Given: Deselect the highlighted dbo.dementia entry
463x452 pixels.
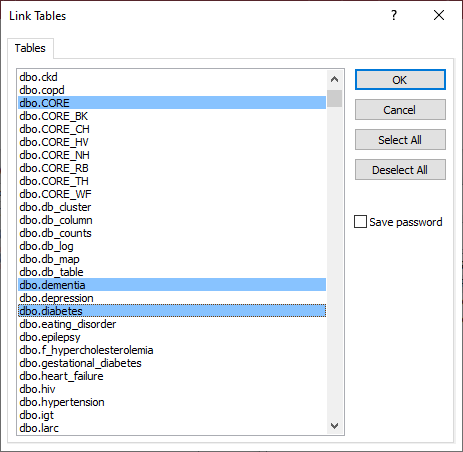Looking at the screenshot, I should [172, 285].
